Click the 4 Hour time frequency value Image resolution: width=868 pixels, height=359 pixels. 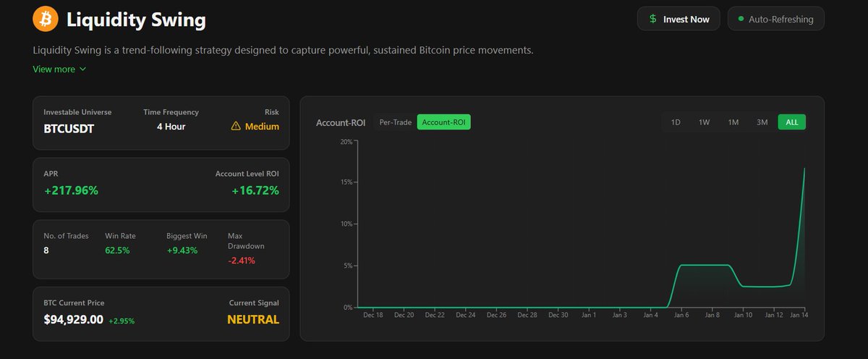point(171,126)
